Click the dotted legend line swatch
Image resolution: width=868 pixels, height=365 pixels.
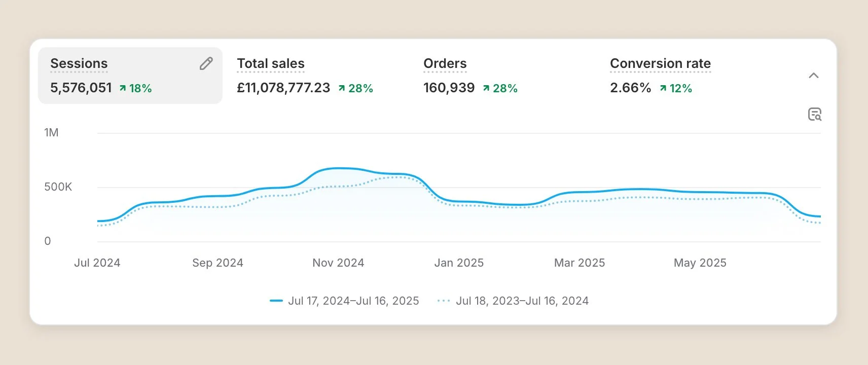pyautogui.click(x=444, y=301)
